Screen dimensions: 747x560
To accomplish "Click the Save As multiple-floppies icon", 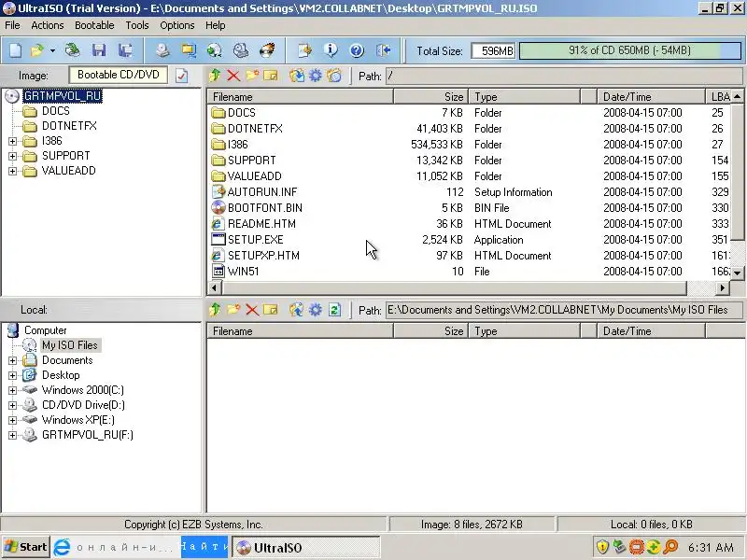I will pyautogui.click(x=125, y=50).
